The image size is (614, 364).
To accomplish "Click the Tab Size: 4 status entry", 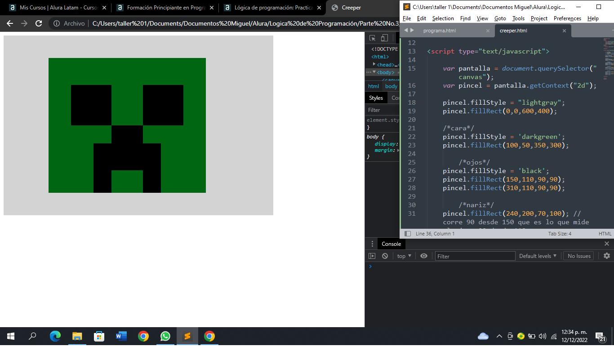I will click(560, 234).
